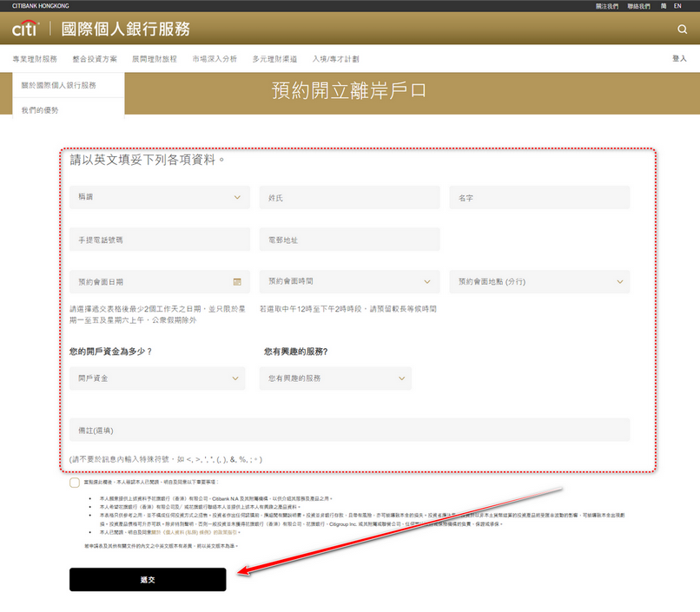Tick the consent checkbox above the terms

75,482
